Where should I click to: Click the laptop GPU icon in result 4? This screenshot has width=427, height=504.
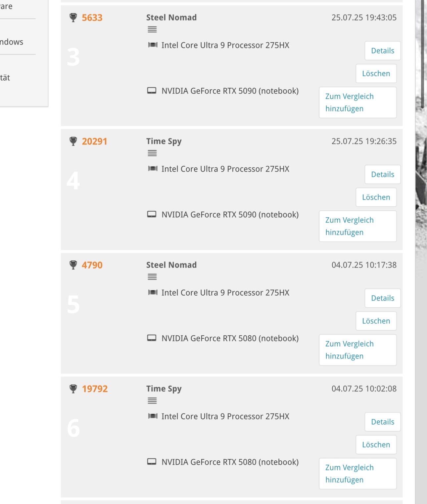click(x=152, y=214)
